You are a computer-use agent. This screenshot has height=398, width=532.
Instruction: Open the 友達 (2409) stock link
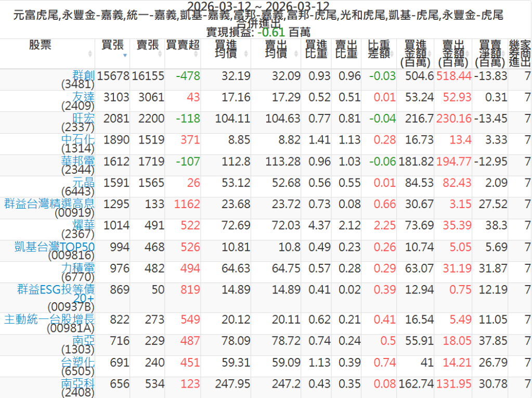click(x=83, y=97)
